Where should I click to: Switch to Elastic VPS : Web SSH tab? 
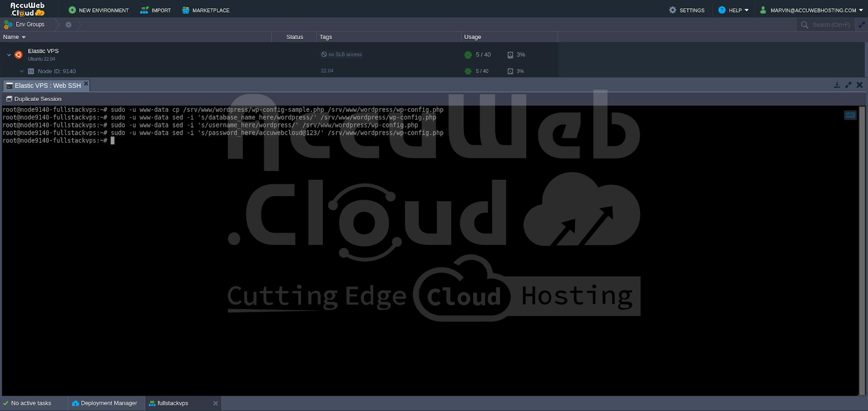pos(43,86)
